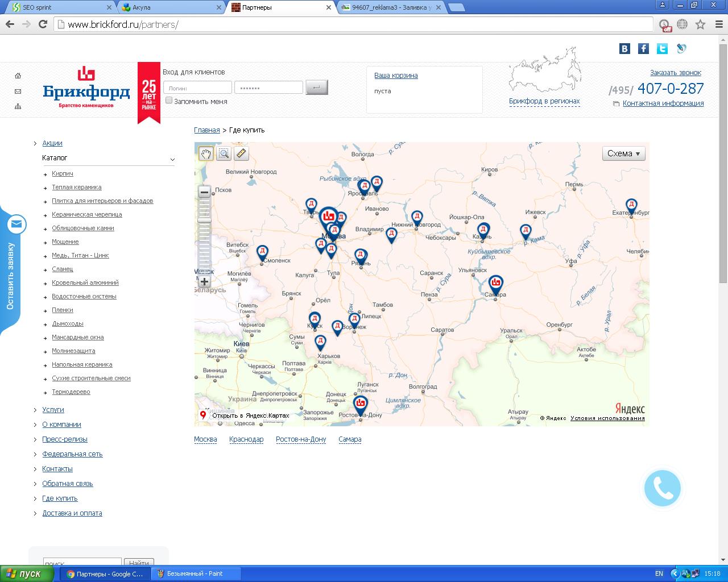Open the Акции menu item

click(52, 143)
